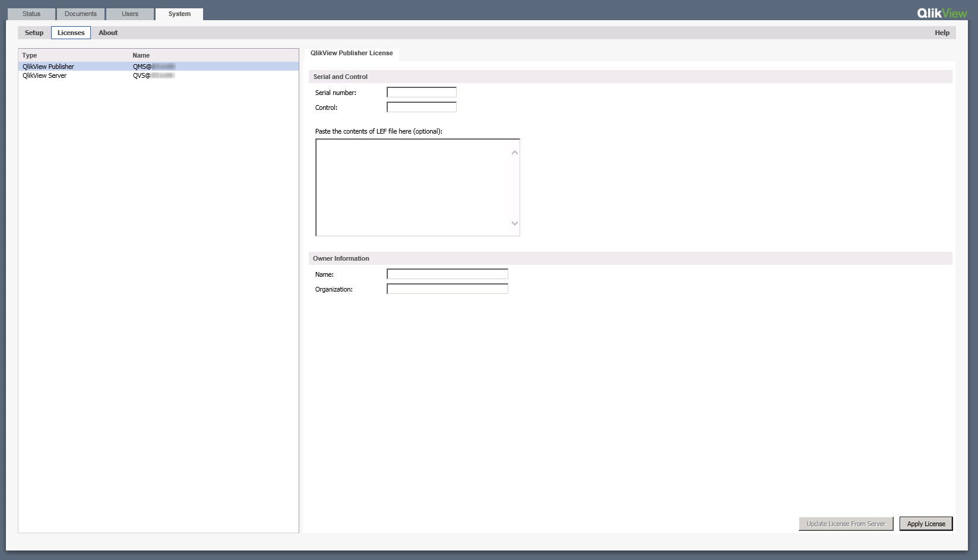Screen dimensions: 978x560
Task: Select the Licenses sub-tab
Action: pyautogui.click(x=71, y=33)
